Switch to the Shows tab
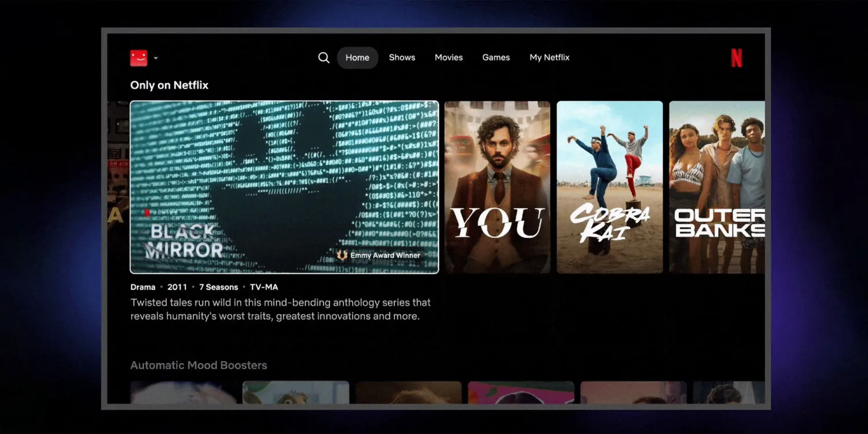 click(402, 58)
